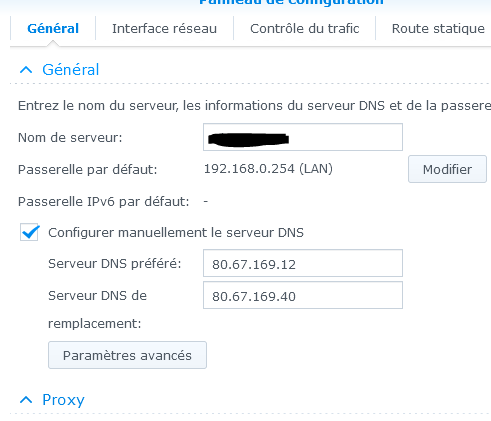
Task: Collapse the Proxy section chevron
Action: pos(26,400)
